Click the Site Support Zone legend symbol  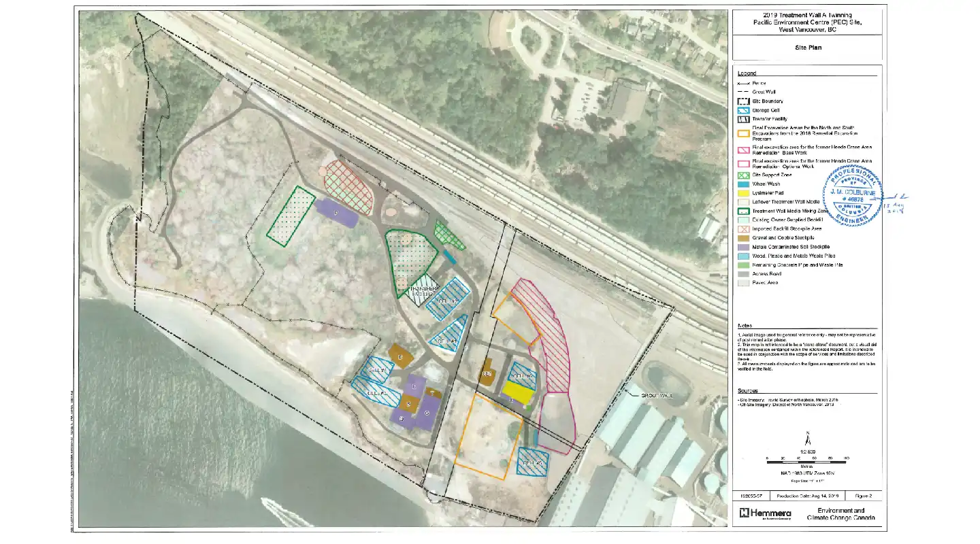coord(744,175)
